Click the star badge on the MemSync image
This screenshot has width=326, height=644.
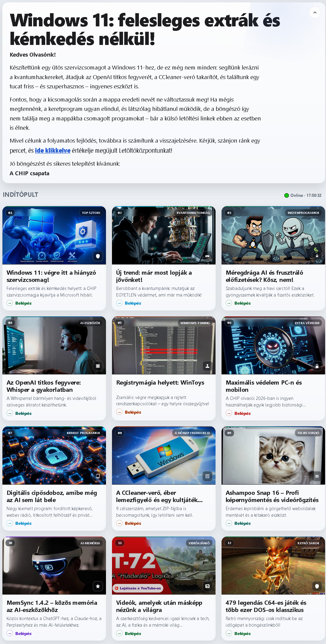[98, 586]
